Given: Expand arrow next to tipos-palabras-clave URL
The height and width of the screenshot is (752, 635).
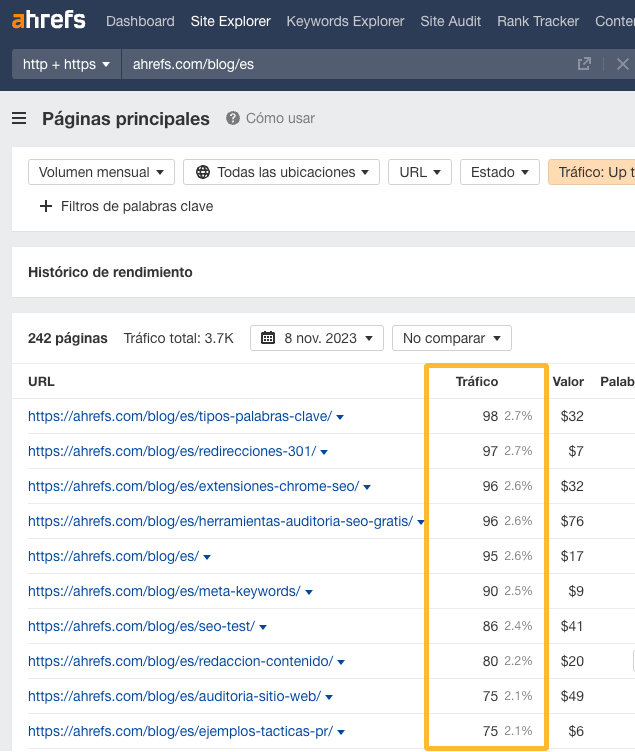Looking at the screenshot, I should 340,417.
